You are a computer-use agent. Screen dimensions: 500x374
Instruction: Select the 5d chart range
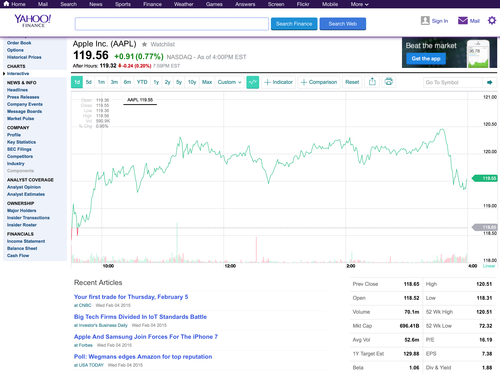89,82
